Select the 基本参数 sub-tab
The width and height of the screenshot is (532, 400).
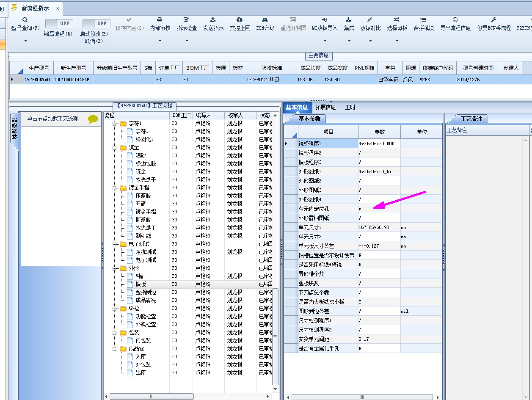coord(310,119)
